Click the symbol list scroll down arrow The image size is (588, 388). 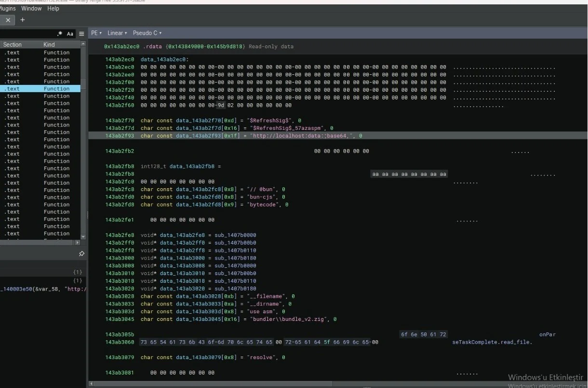tap(83, 236)
